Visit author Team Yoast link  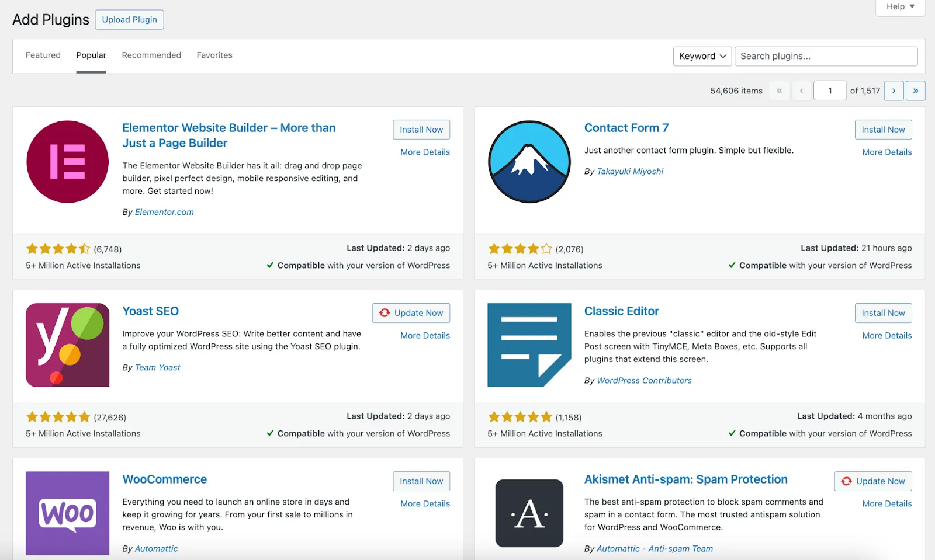(158, 368)
